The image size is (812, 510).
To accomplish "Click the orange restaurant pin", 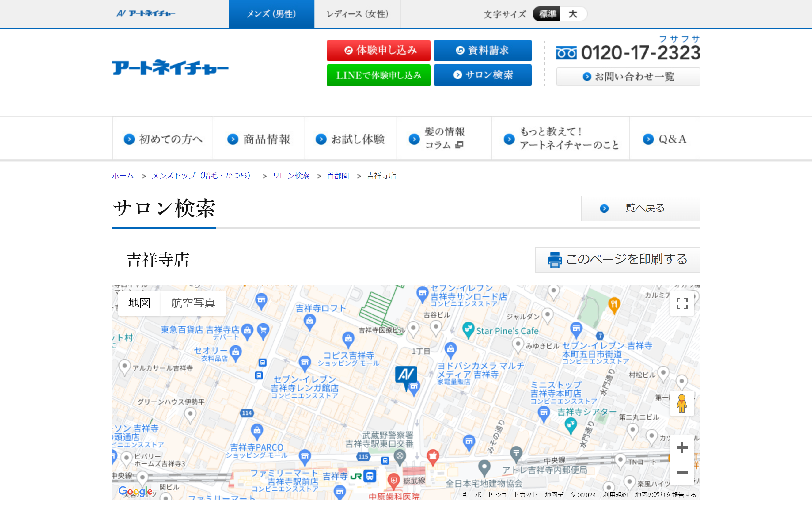I will tap(614, 305).
